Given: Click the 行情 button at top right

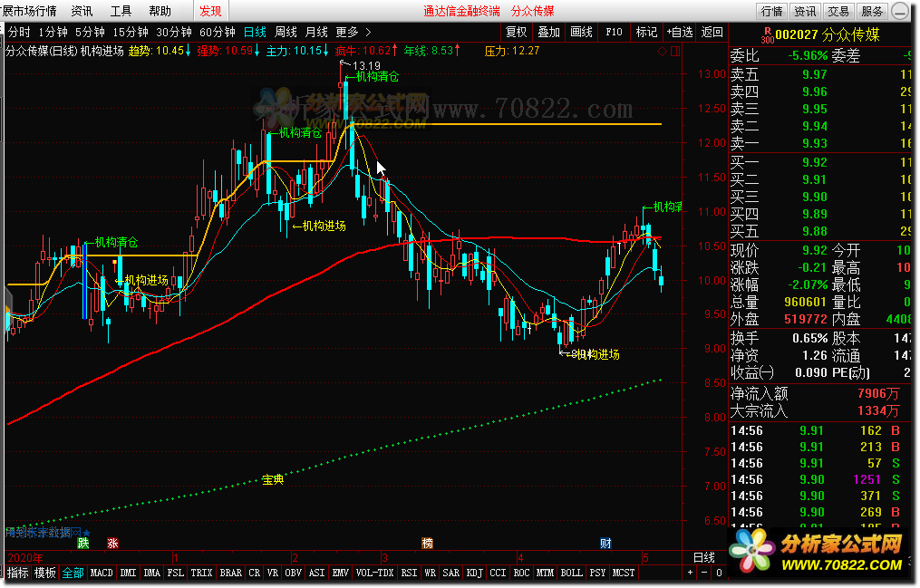Looking at the screenshot, I should [x=771, y=11].
